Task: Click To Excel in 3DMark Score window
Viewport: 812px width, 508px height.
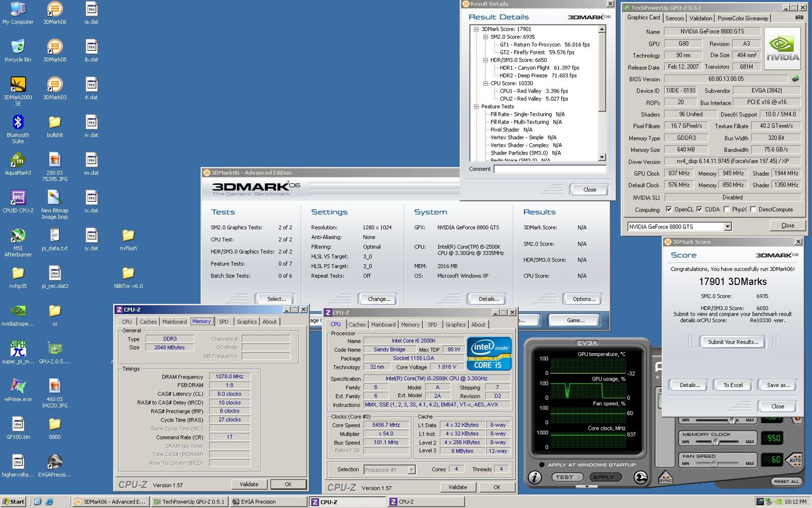Action: [x=733, y=385]
